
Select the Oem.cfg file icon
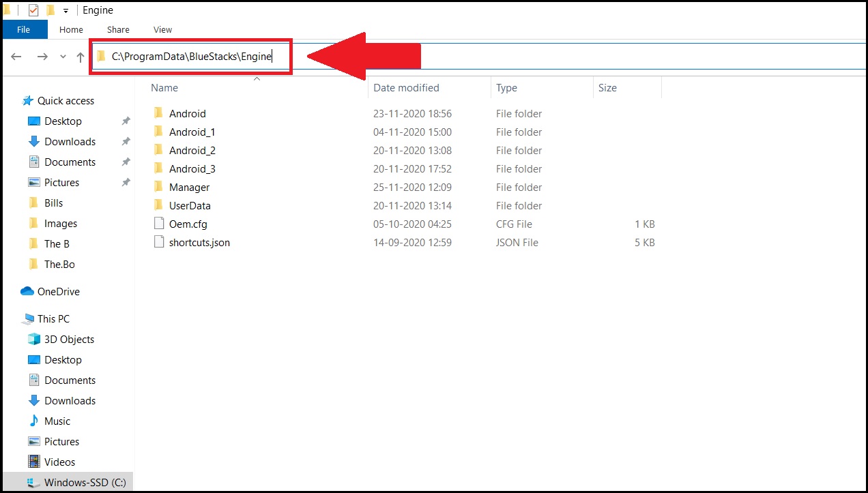158,224
